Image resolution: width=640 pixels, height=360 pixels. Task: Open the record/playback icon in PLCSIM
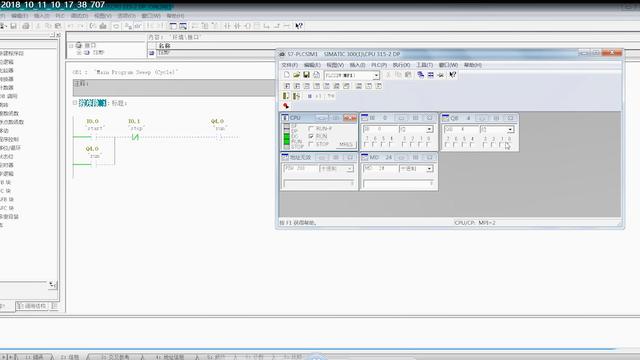click(x=286, y=106)
